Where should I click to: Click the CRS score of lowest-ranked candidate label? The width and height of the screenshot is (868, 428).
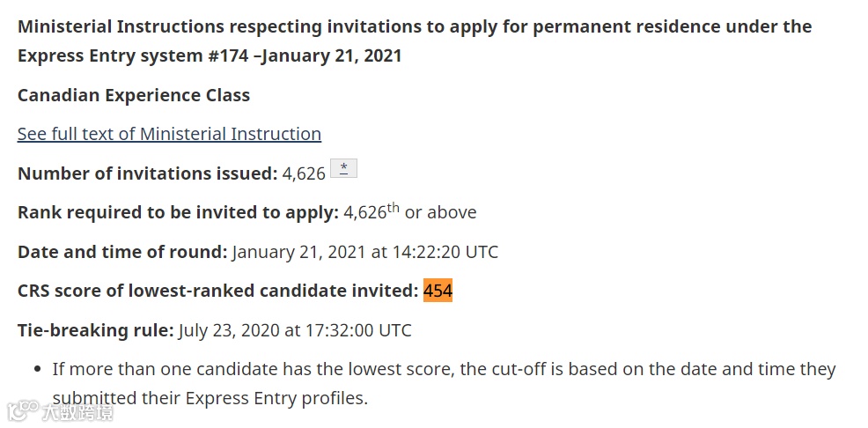[218, 291]
